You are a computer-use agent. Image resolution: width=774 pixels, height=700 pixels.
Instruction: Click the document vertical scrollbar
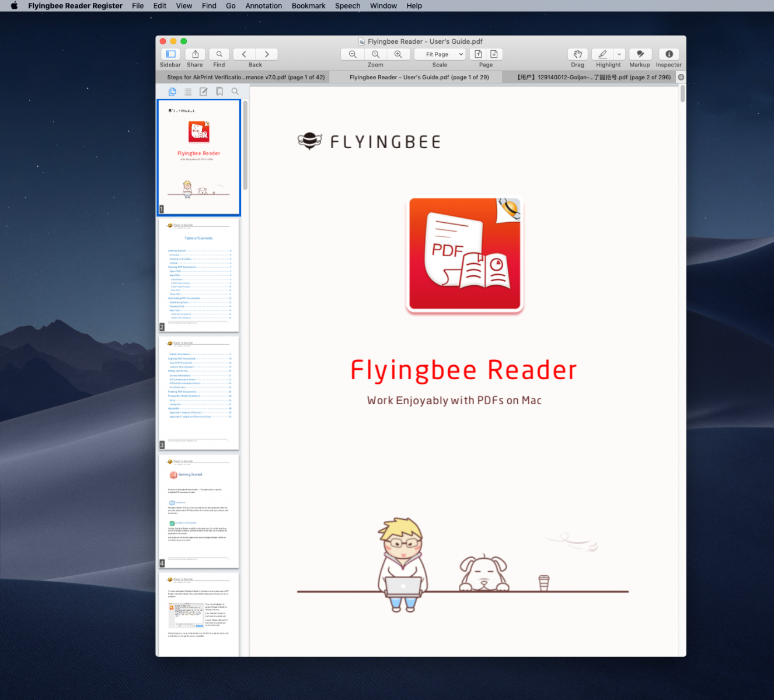(682, 94)
